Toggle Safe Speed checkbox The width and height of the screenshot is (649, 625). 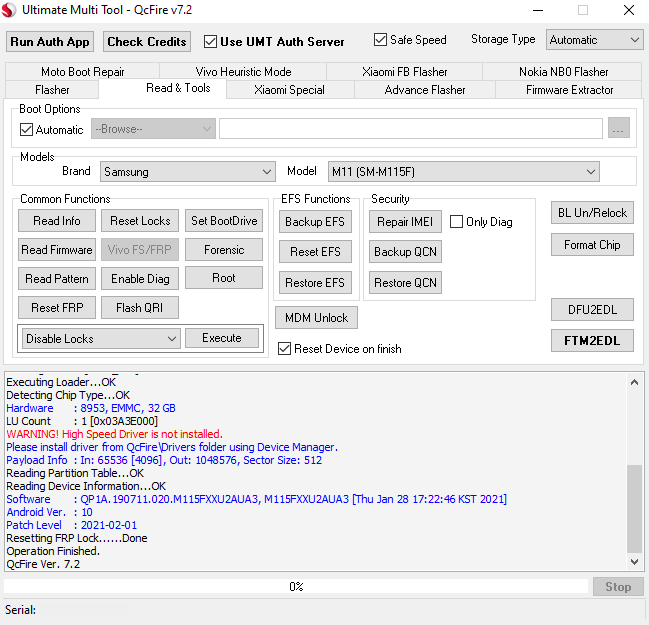(x=380, y=40)
